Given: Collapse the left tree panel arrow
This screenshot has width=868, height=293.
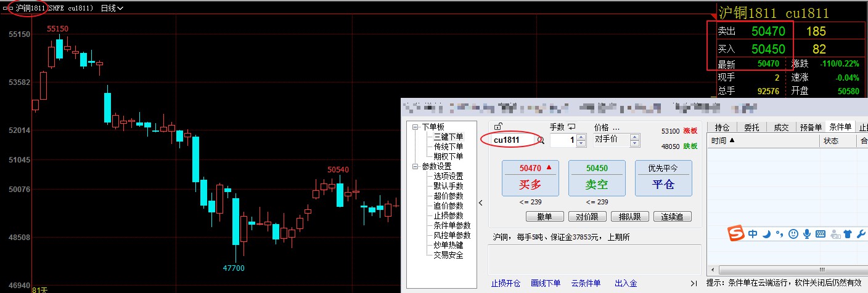Looking at the screenshot, I should 481,203.
